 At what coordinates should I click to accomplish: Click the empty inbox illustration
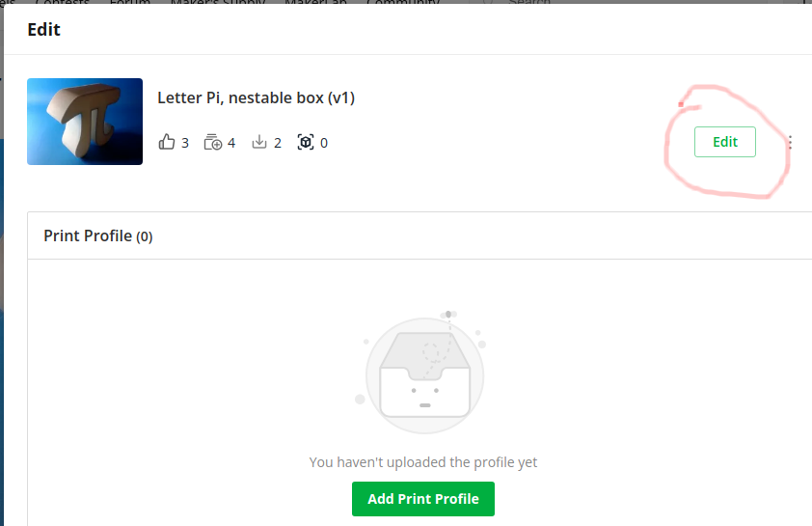tap(422, 374)
